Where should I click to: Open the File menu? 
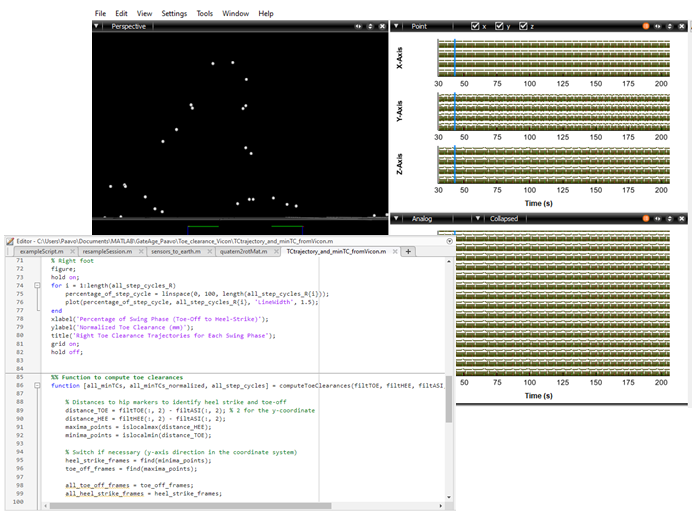tap(101, 13)
